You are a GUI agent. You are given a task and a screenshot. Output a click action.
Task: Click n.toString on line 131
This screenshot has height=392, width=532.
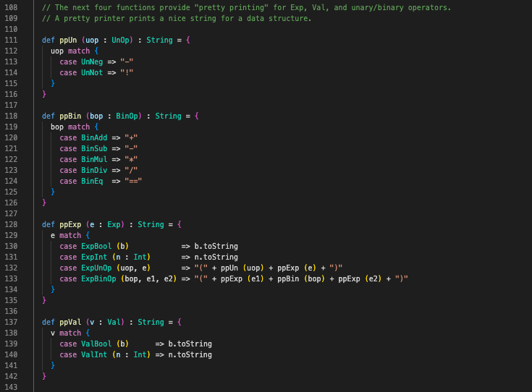(216, 257)
